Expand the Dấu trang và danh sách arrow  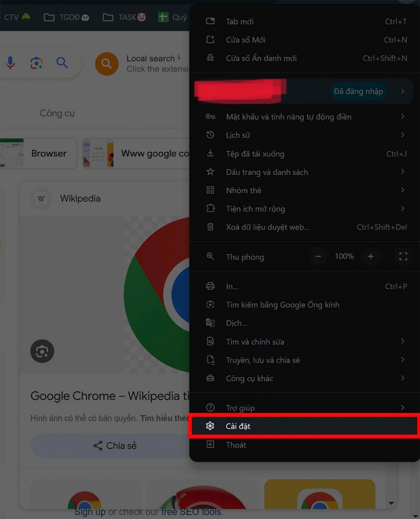tap(403, 172)
